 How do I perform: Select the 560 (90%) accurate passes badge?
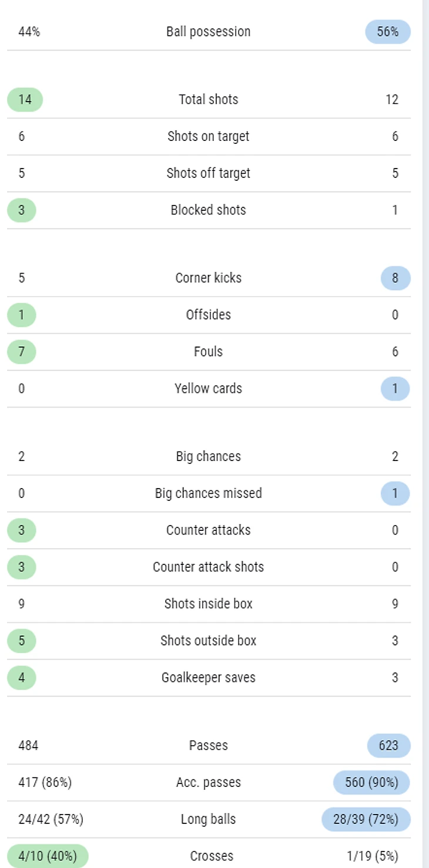371,783
